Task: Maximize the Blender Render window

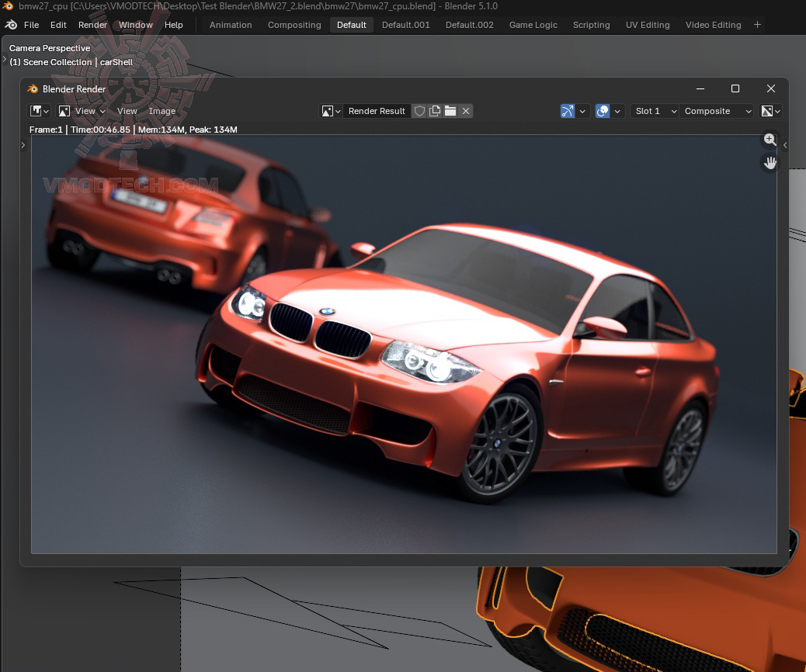Action: (x=735, y=89)
